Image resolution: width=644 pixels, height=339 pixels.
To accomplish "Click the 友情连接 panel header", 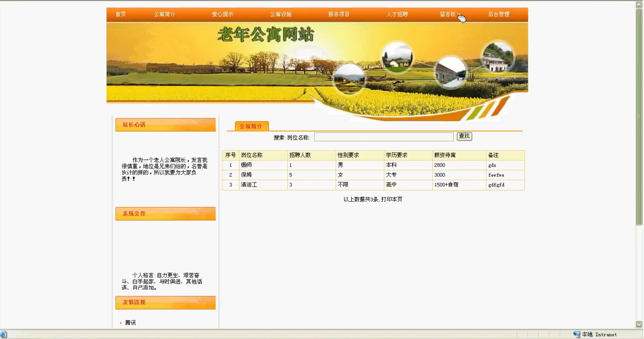I will coord(165,302).
